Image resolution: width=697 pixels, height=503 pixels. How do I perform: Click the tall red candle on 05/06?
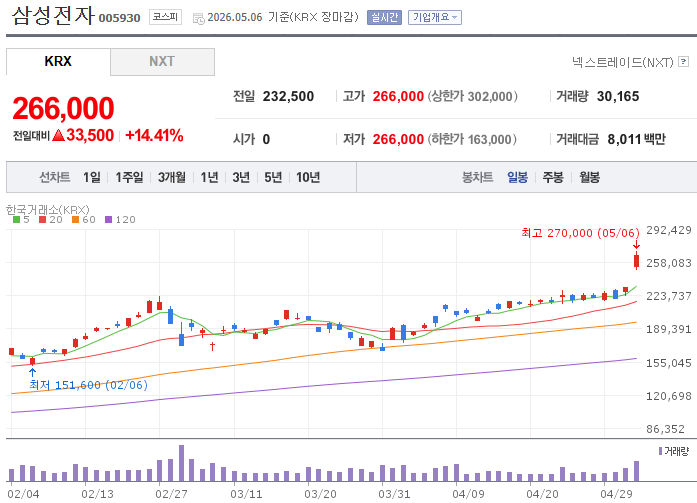[x=637, y=261]
